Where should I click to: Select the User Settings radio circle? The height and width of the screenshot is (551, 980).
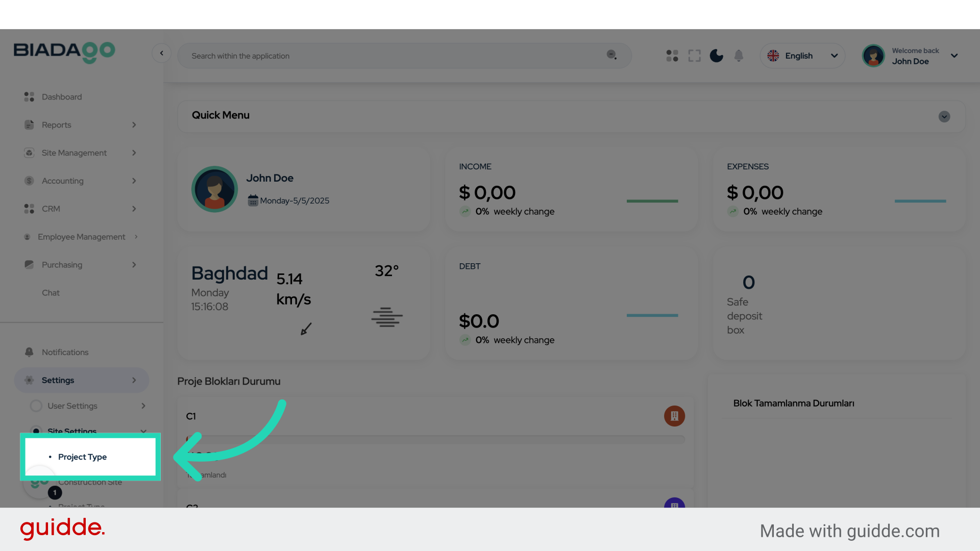(x=36, y=406)
